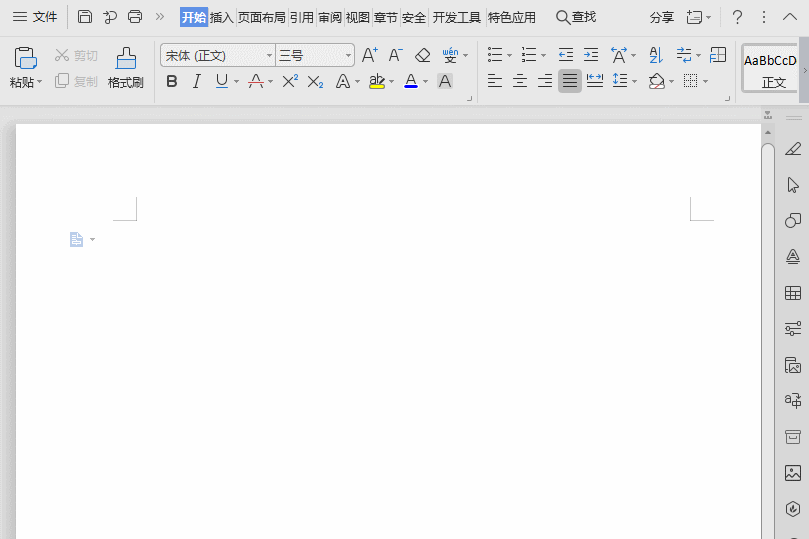Toggle justified alignment
The width and height of the screenshot is (809, 539).
570,81
